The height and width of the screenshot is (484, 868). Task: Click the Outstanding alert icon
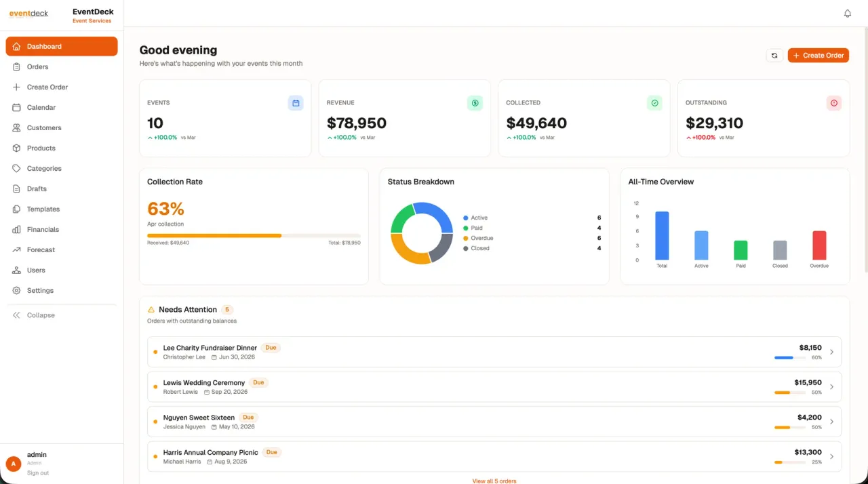834,103
